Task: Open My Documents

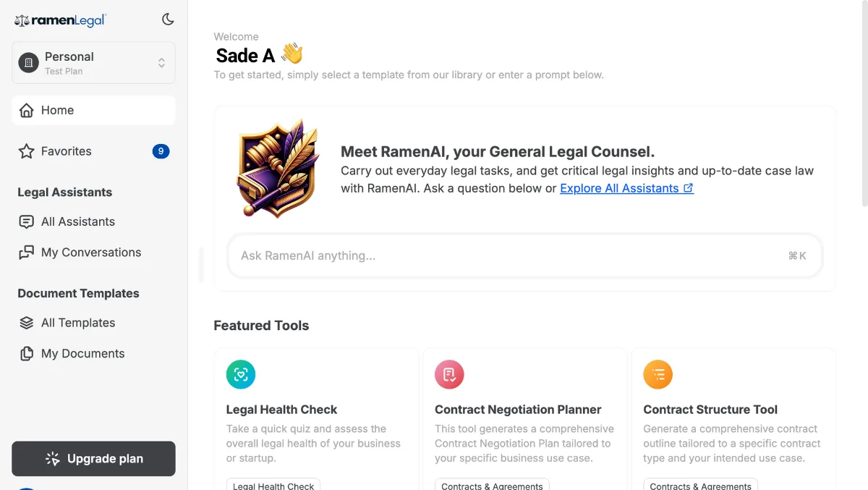Action: [x=82, y=354]
